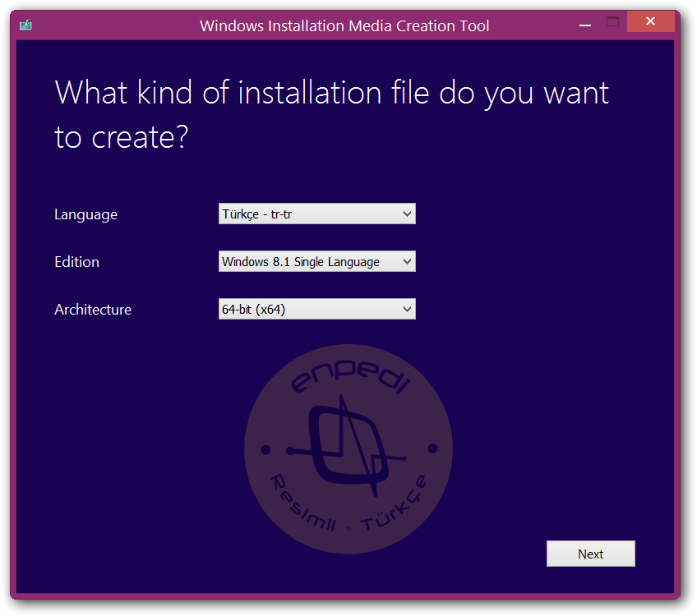Close the Windows Installation Media Creation Tool
Image resolution: width=697 pixels, height=616 pixels.
(x=650, y=21)
